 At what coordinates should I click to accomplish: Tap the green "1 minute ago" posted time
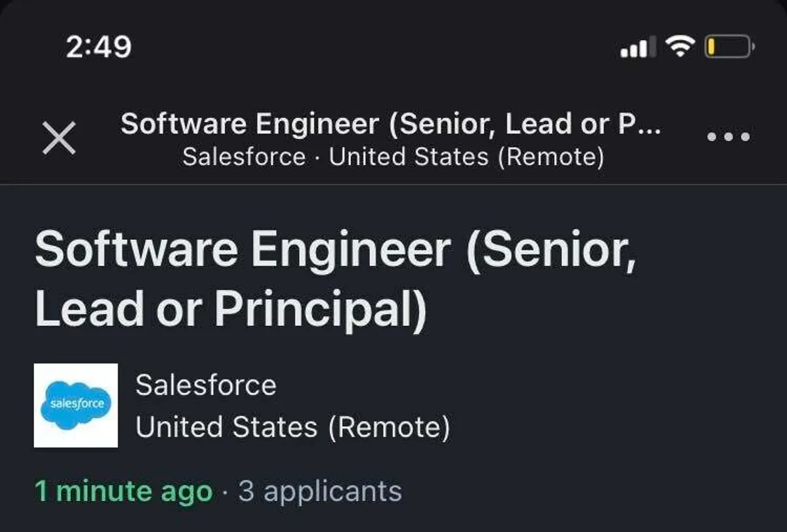coord(123,491)
